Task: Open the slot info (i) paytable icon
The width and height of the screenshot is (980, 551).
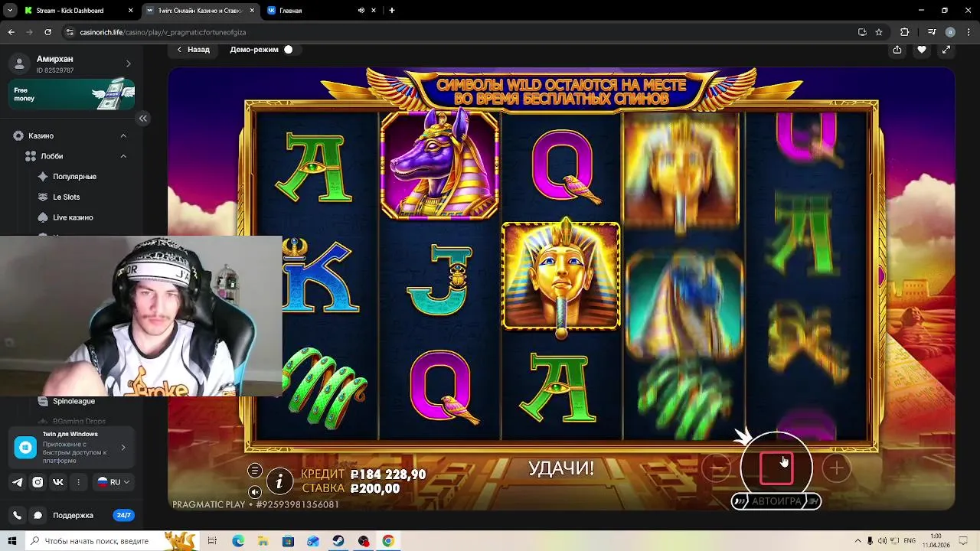Action: tap(279, 481)
